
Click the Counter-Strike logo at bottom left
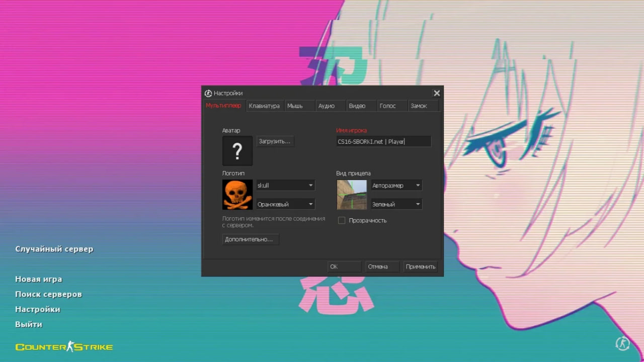tap(64, 346)
